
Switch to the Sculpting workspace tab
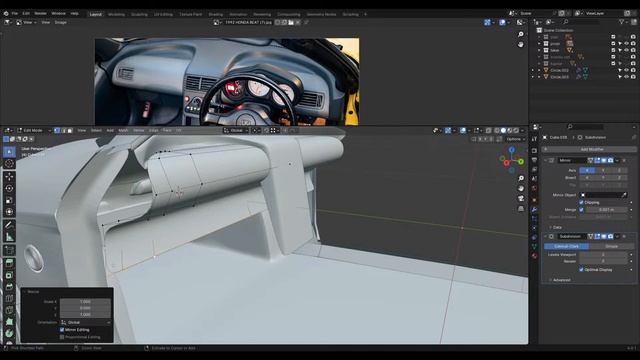(139, 14)
